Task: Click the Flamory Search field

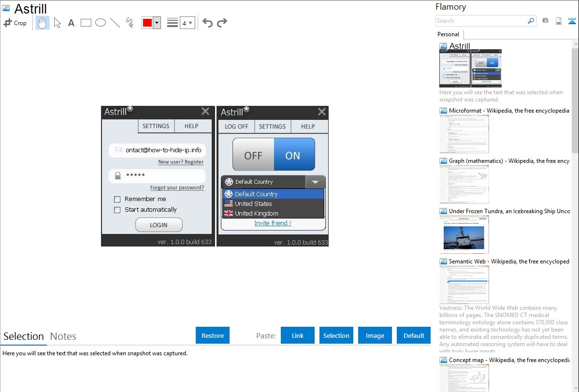Action: (481, 21)
